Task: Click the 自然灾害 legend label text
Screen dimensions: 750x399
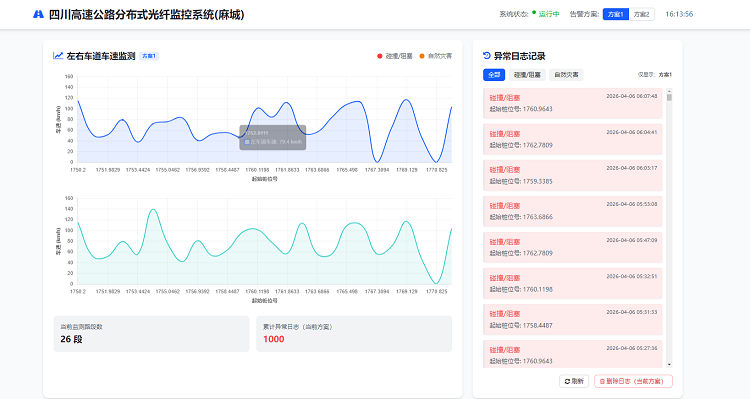Action: coord(440,56)
